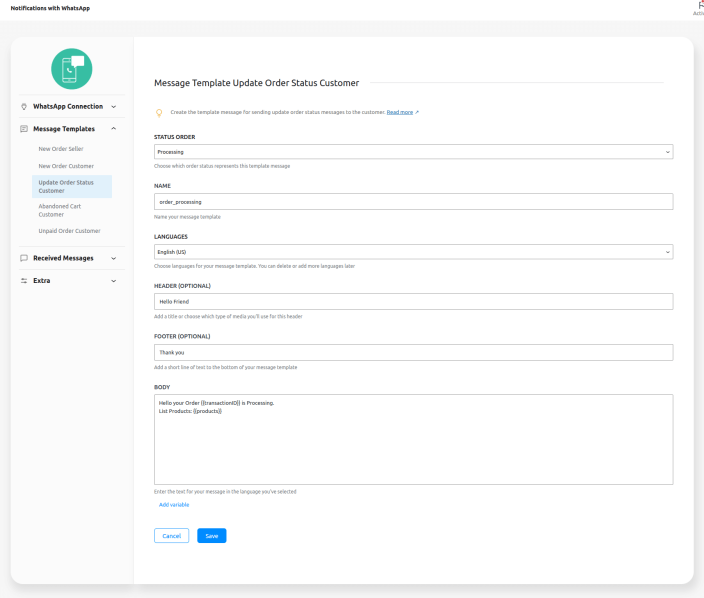Viewport: 704px width, 598px height.
Task: Click the Add variable link
Action: click(174, 505)
